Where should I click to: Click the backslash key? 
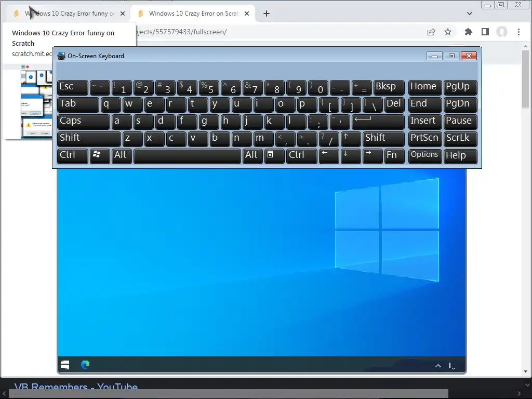[373, 104]
